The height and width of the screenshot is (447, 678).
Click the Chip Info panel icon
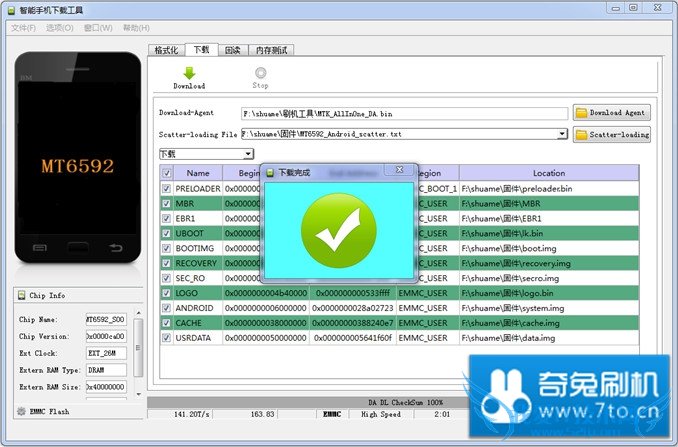pyautogui.click(x=22, y=295)
